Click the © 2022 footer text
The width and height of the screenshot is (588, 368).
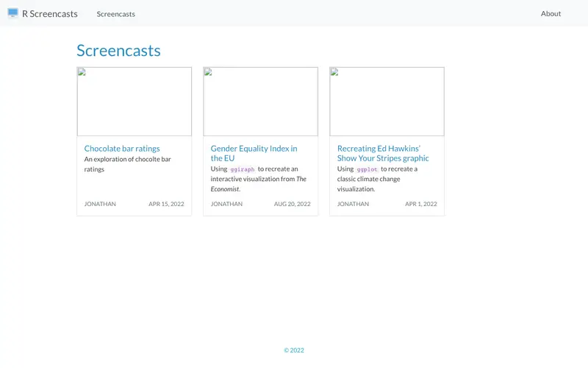click(294, 350)
